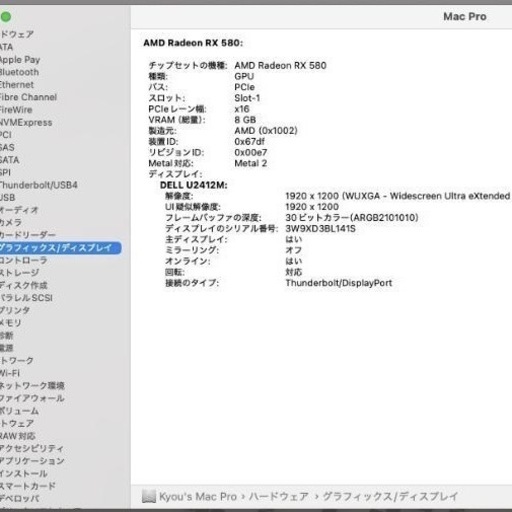Select NVMExpress in sidebar
The height and width of the screenshot is (512, 512).
point(26,122)
